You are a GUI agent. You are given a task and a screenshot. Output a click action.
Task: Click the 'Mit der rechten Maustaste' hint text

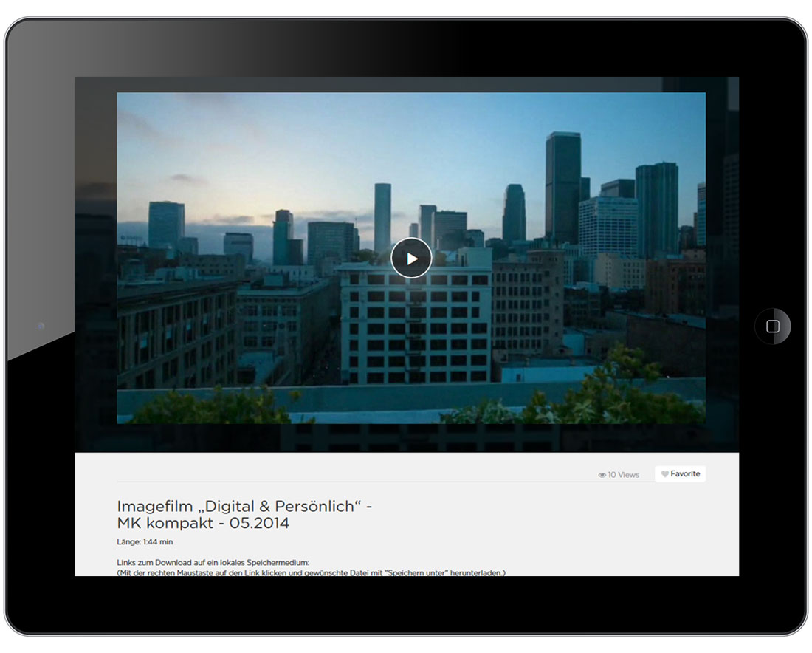point(310,572)
